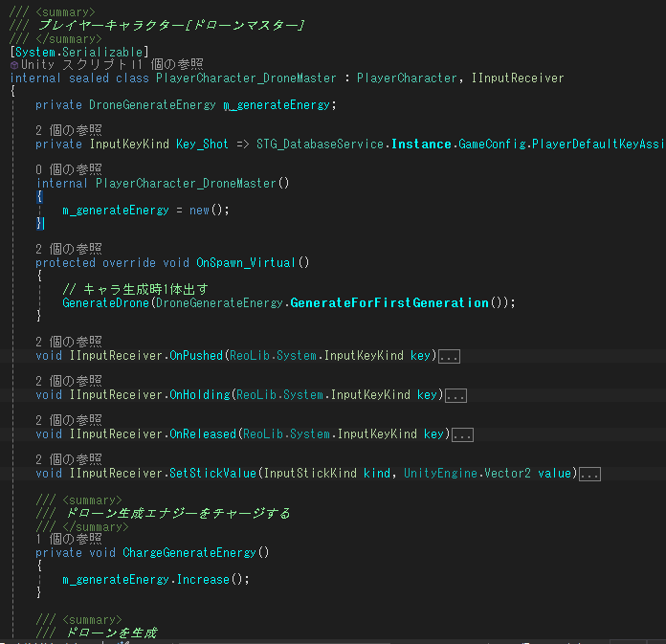
Task: Click the Key_Shot property name
Action: click(x=202, y=144)
